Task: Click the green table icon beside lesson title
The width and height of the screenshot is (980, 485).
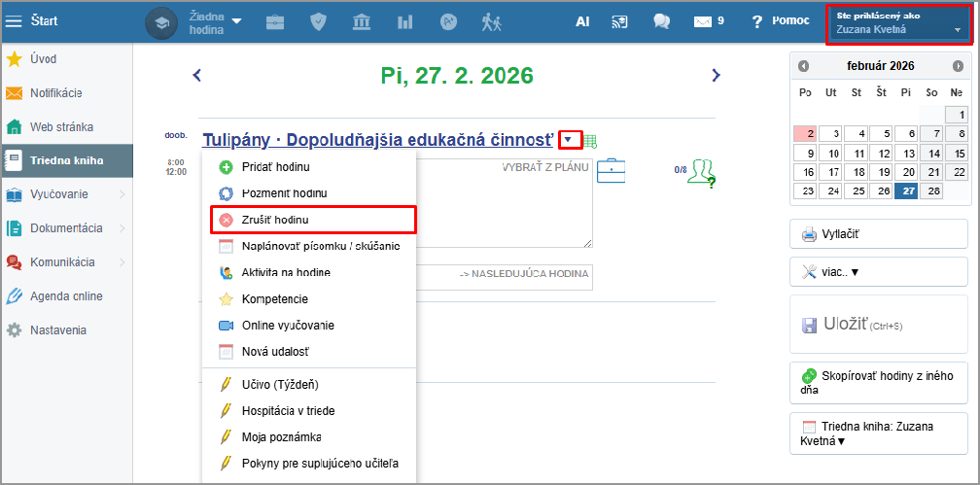Action: tap(591, 141)
